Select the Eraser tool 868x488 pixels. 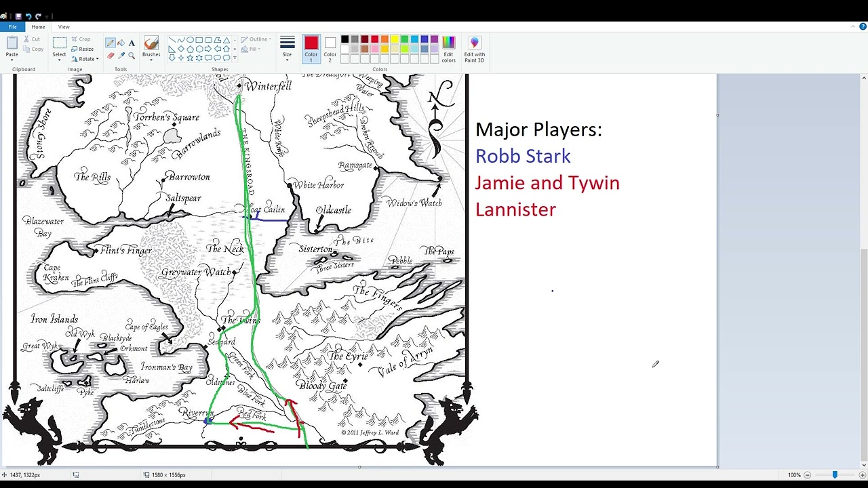pyautogui.click(x=111, y=56)
